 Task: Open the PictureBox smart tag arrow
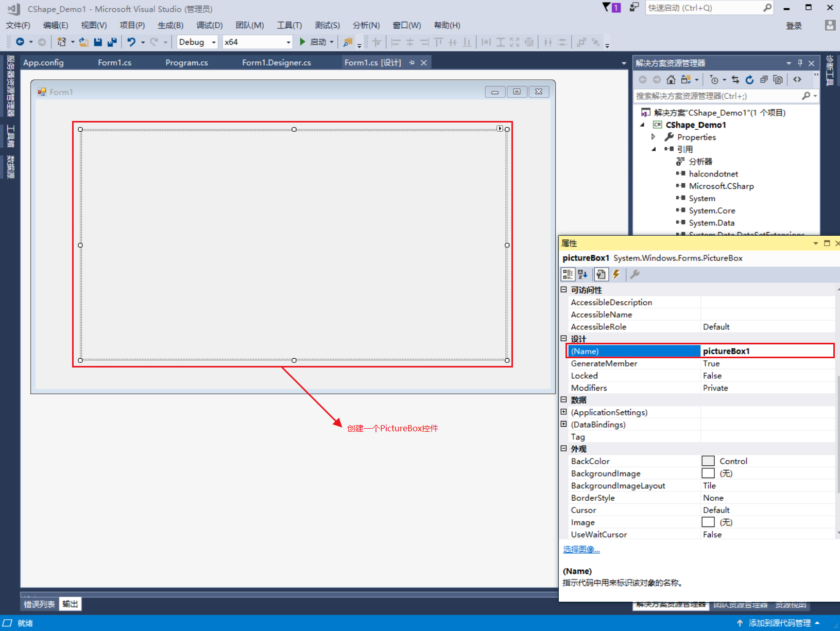click(x=500, y=128)
